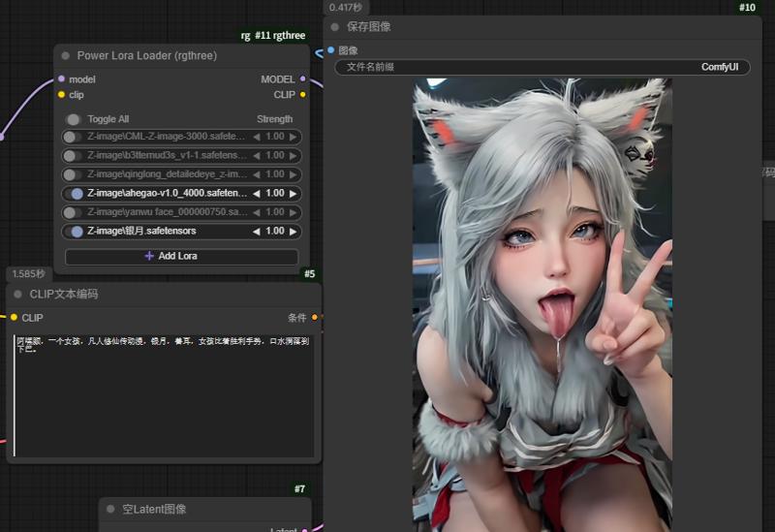Click the 图像 input port on the 保存图像 node
The image size is (775, 532).
[330, 50]
